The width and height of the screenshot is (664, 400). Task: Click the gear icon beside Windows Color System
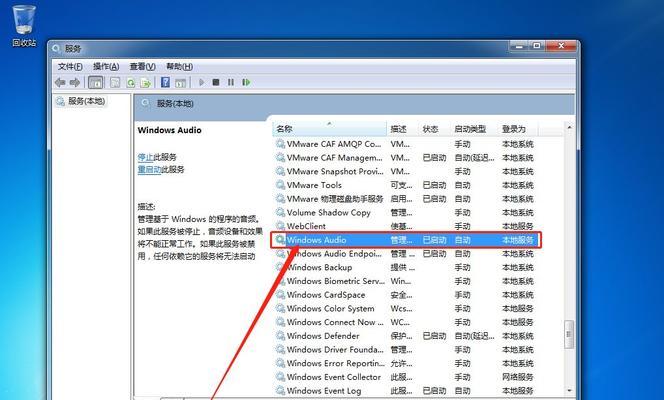(x=280, y=308)
